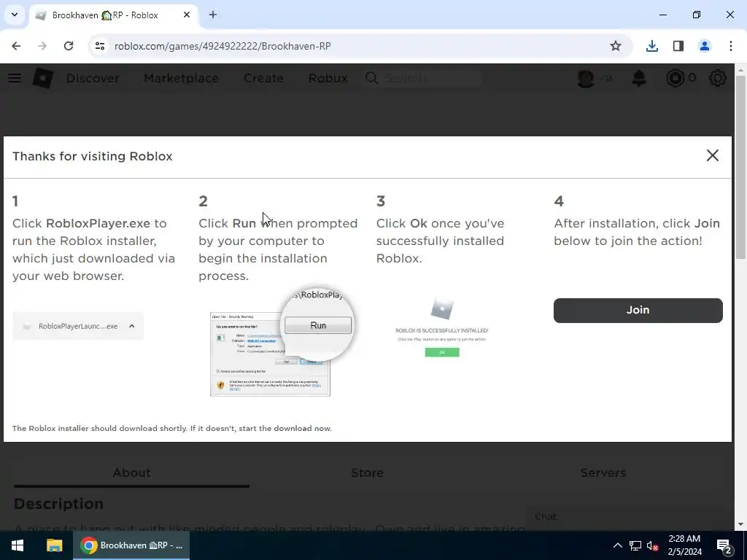Open a new browser tab
This screenshot has height=560, width=747.
tap(213, 15)
